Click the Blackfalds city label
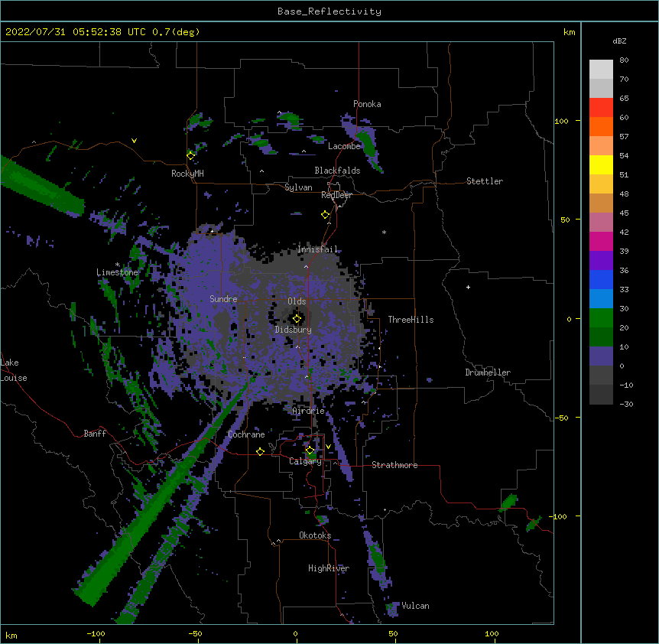Screen dimensions: 659x644 tap(337, 171)
